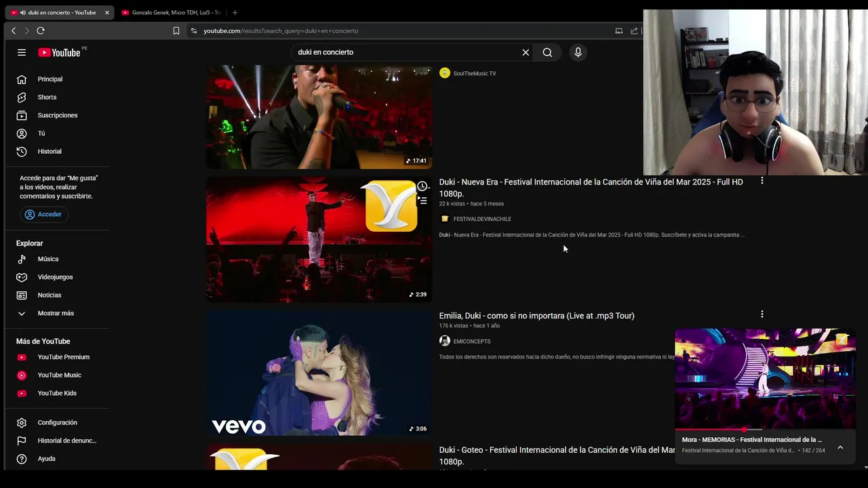Open Configuración settings

57,422
